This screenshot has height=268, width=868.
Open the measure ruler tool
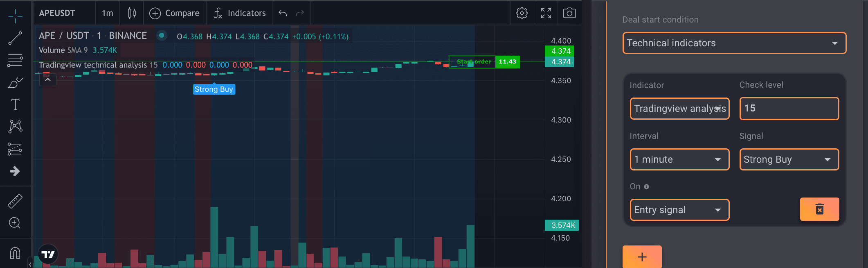[15, 201]
